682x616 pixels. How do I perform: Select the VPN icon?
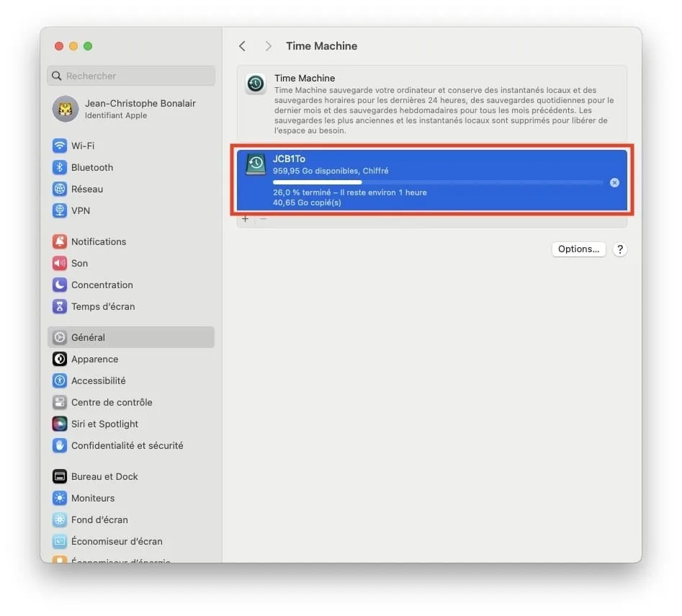pyautogui.click(x=60, y=210)
